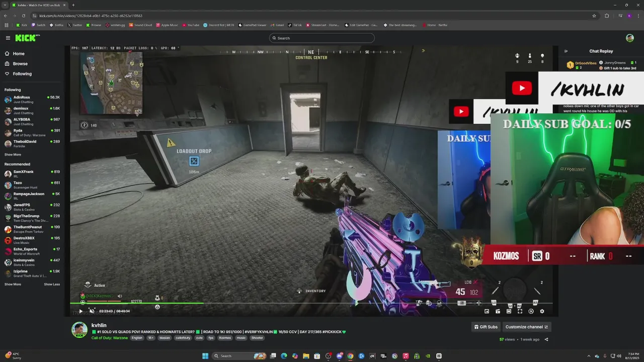Open Chrome three-dot menu

click(x=638, y=16)
